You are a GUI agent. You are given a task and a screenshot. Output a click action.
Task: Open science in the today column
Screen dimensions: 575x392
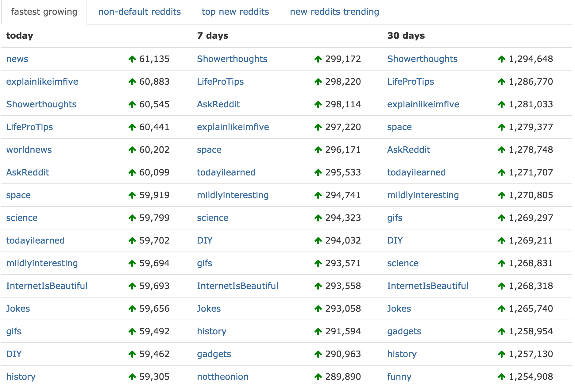pos(22,218)
